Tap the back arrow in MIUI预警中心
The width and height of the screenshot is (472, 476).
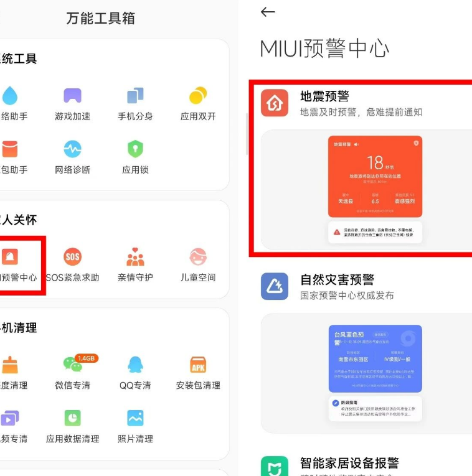coord(268,12)
